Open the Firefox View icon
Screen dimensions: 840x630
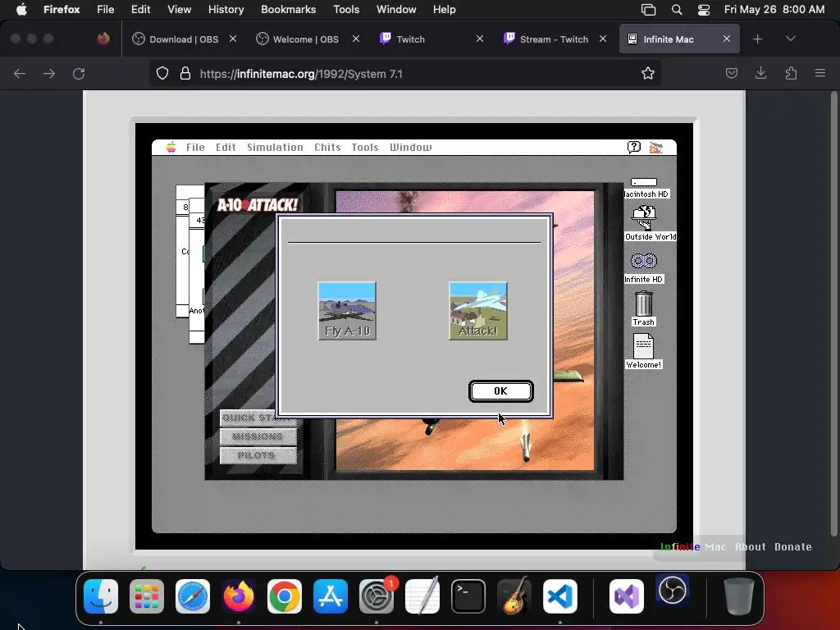[103, 39]
